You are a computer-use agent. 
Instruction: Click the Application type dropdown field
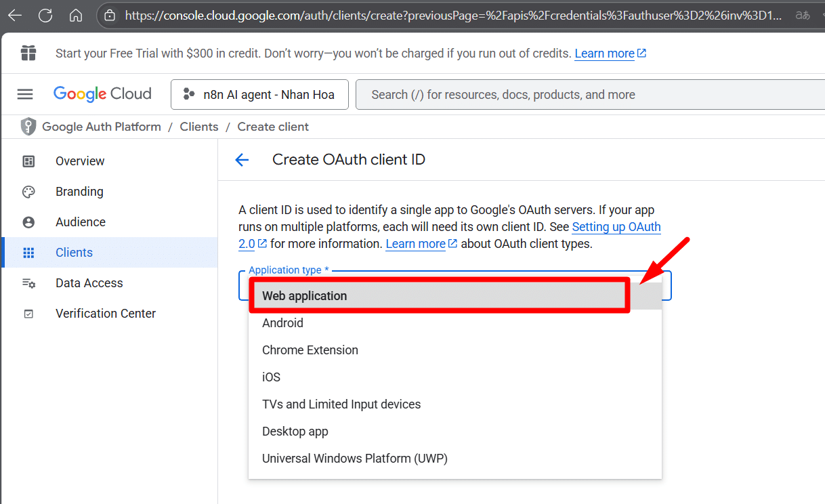tap(454, 285)
